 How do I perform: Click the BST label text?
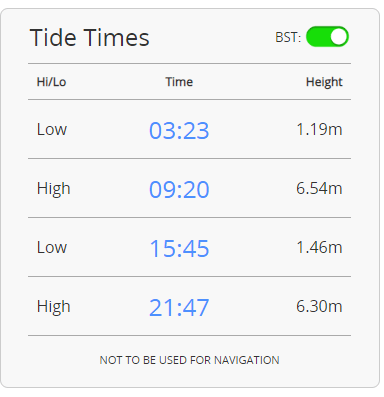click(x=288, y=37)
